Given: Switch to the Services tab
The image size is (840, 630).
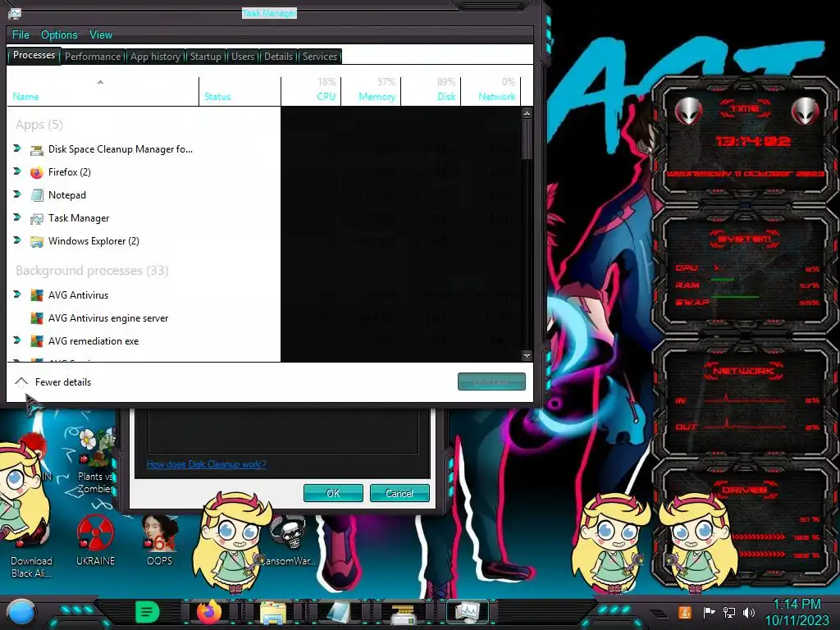Looking at the screenshot, I should click(319, 57).
